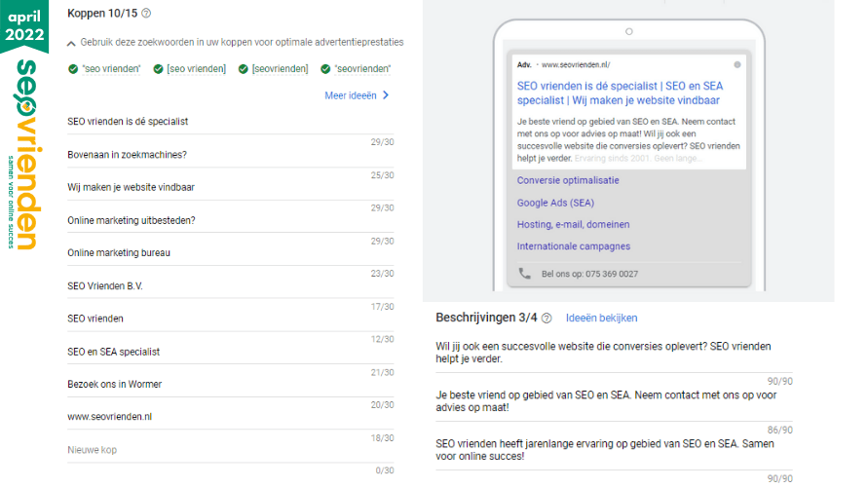This screenshot has width=868, height=488.
Task: Select the Google Ads (SEA) sitelink
Action: tap(555, 203)
